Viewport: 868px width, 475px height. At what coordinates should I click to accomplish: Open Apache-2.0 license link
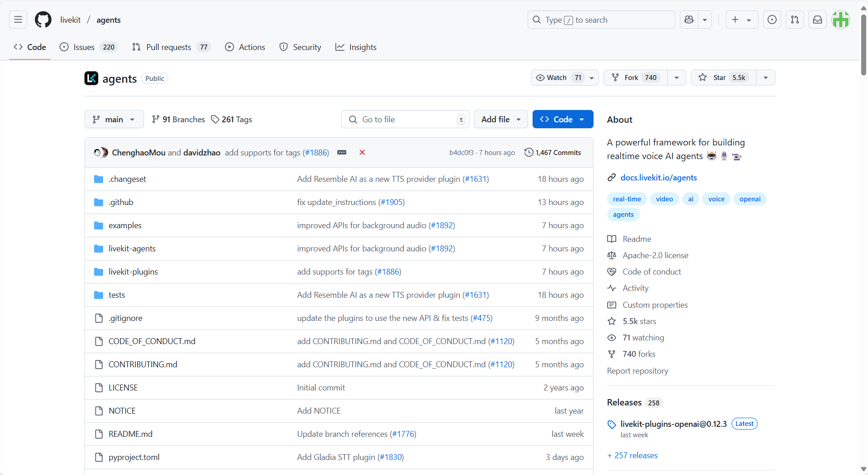coord(655,255)
